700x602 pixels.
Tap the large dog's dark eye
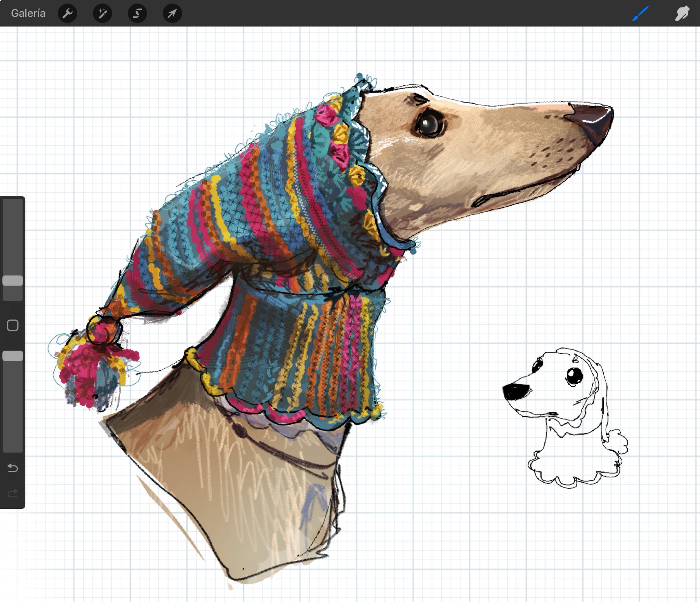[x=428, y=125]
